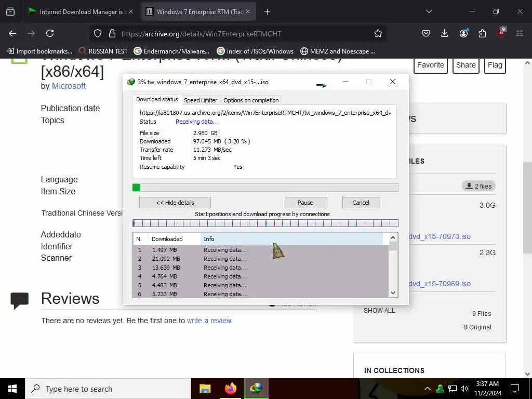Open the extensions puzzle icon
The height and width of the screenshot is (399, 532).
pos(482,33)
